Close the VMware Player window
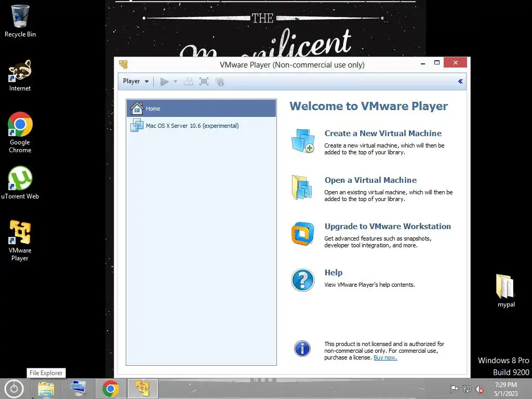The height and width of the screenshot is (399, 532). [455, 63]
